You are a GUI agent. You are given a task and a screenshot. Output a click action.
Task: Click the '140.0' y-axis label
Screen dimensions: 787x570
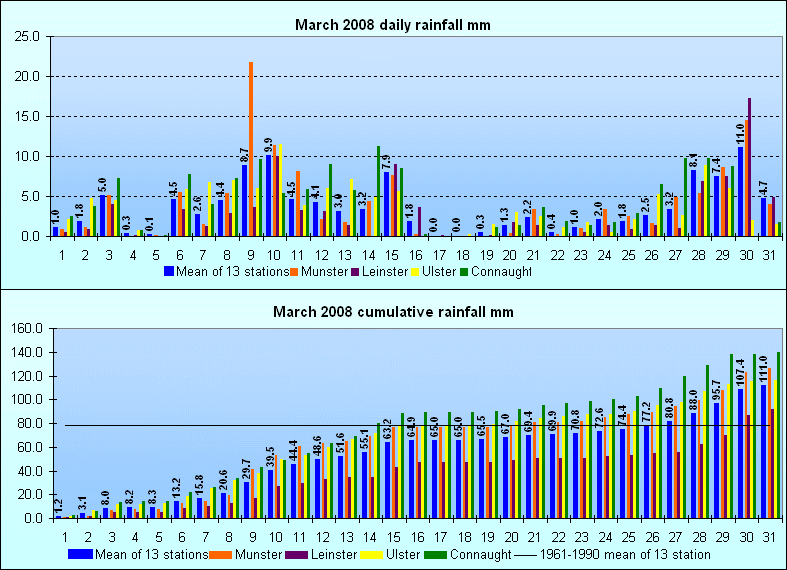28,353
